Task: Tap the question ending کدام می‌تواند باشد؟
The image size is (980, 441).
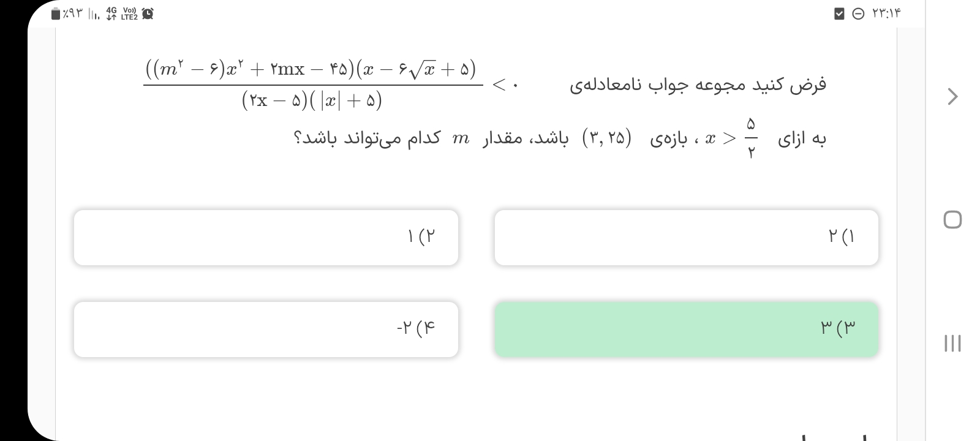Action: tap(367, 138)
